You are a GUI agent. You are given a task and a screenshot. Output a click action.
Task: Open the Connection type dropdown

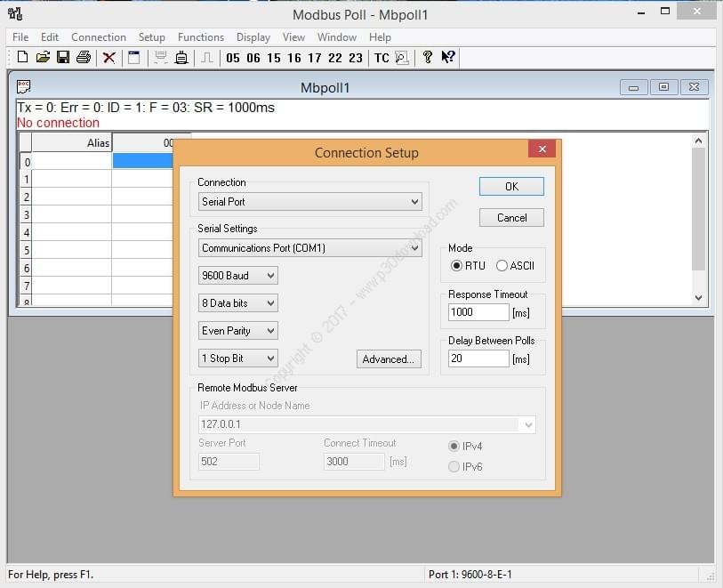(309, 202)
